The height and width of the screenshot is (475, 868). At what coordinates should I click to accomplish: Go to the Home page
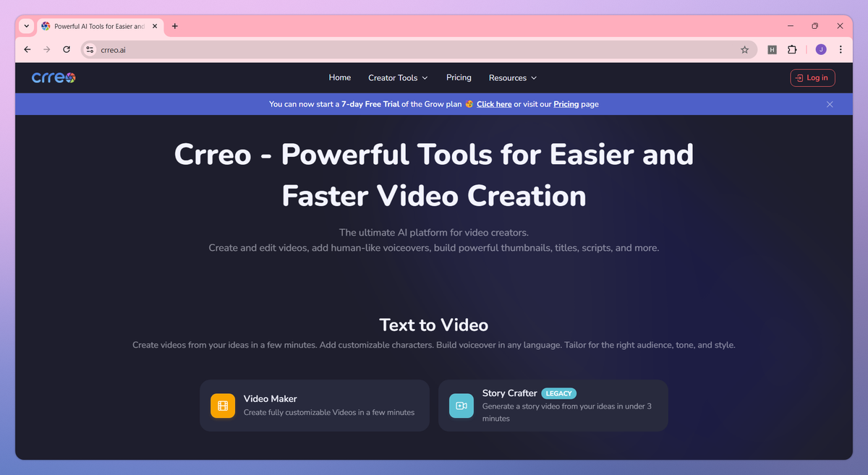click(x=340, y=77)
